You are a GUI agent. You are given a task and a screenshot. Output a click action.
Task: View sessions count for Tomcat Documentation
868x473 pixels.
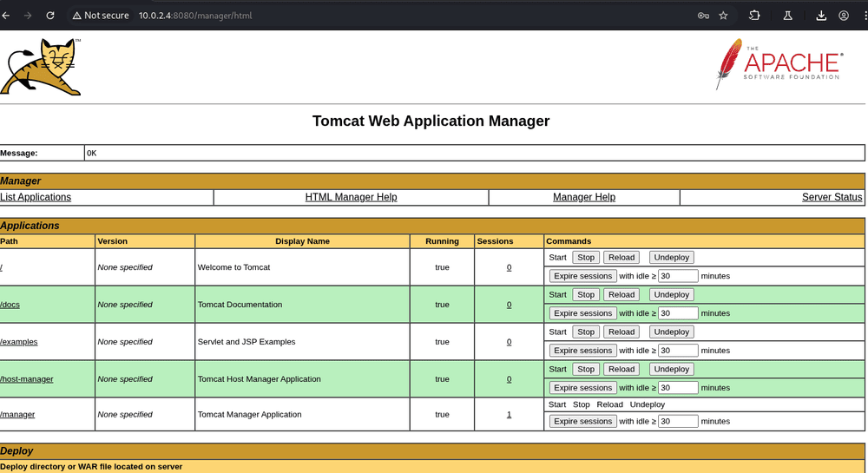point(509,305)
